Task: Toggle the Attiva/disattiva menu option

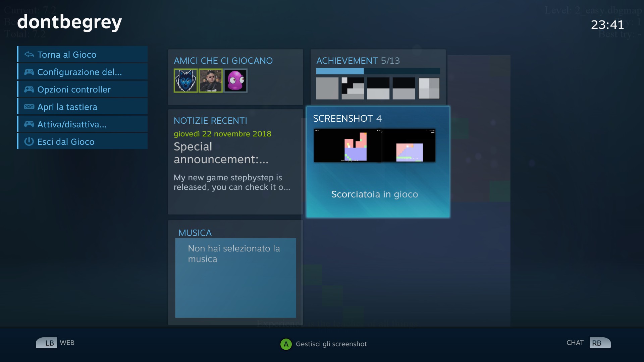Action: click(83, 124)
